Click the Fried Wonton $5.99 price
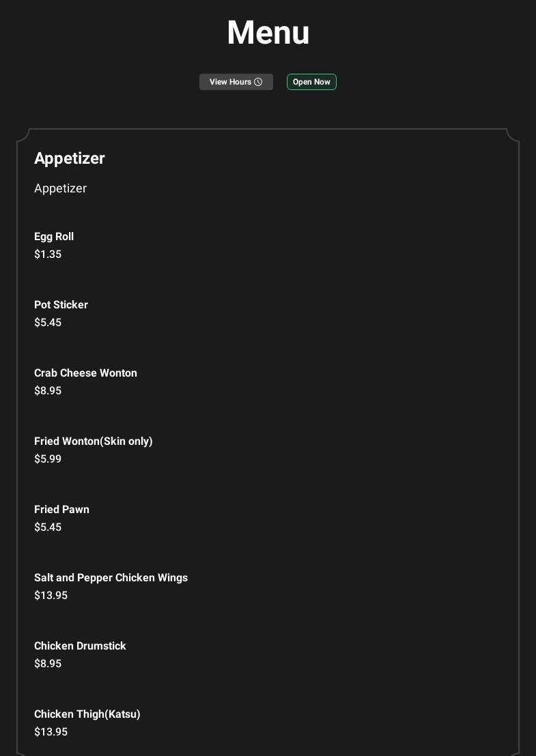The width and height of the screenshot is (536, 756). coord(48,459)
